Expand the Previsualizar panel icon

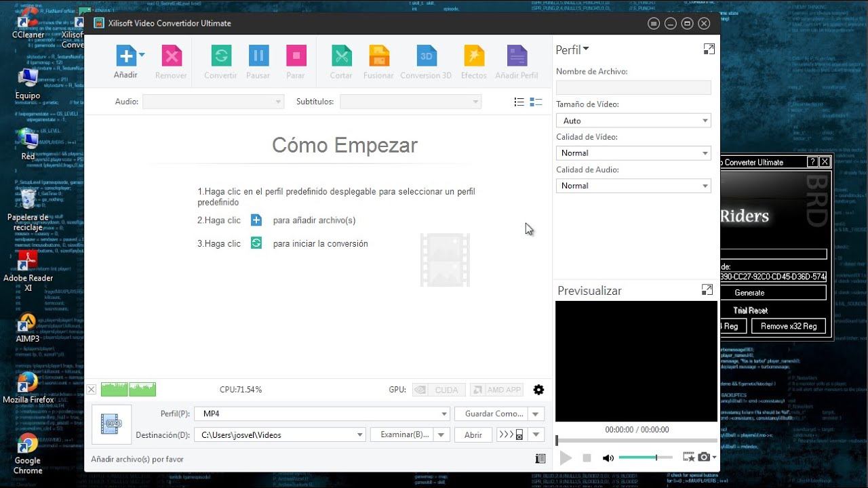(707, 289)
